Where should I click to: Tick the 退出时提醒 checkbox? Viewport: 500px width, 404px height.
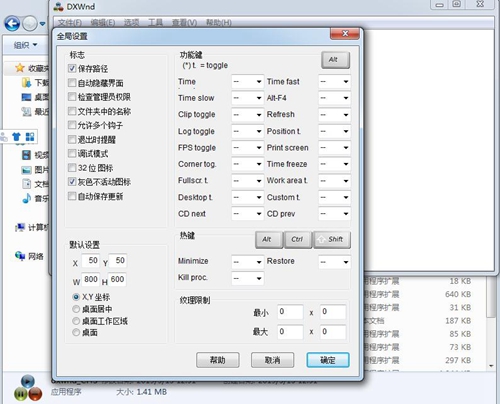[x=72, y=139]
